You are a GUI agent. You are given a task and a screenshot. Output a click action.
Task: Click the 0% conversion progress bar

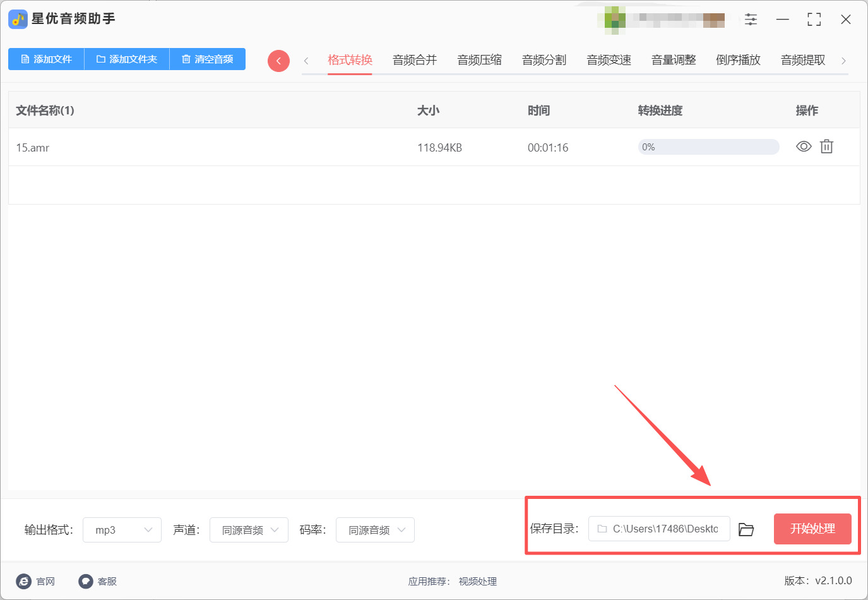(708, 147)
